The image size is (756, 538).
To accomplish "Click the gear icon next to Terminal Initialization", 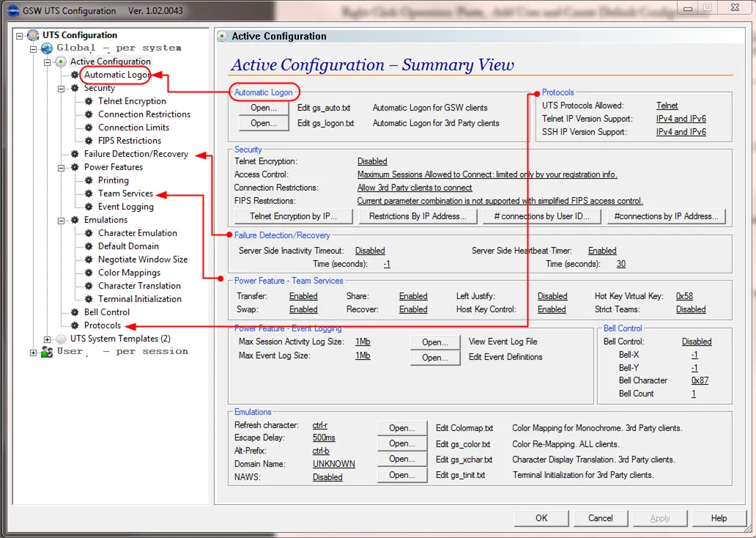I will tap(89, 299).
